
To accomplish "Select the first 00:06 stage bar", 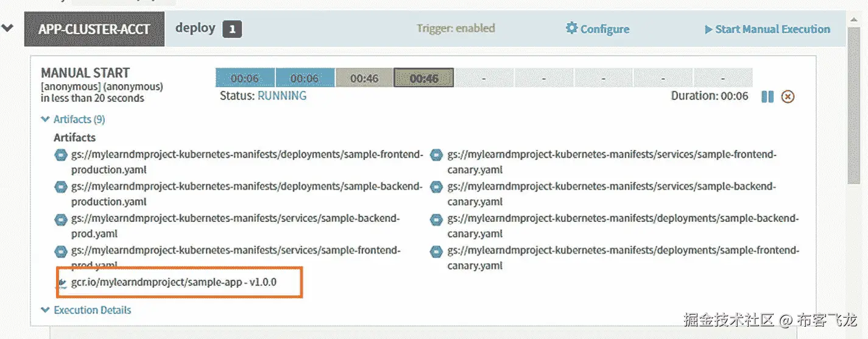I will 245,78.
